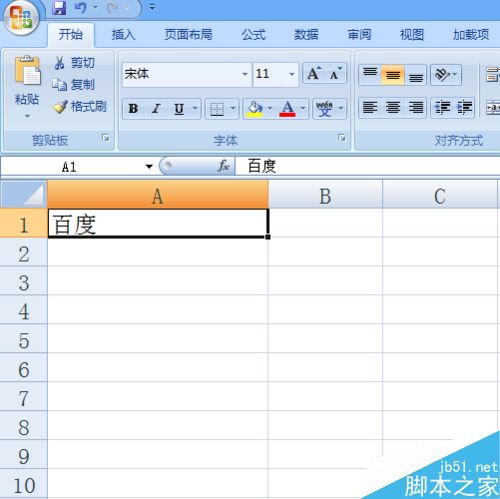The height and width of the screenshot is (499, 500).
Task: Click the wén phonetic guide icon
Action: pyautogui.click(x=324, y=109)
